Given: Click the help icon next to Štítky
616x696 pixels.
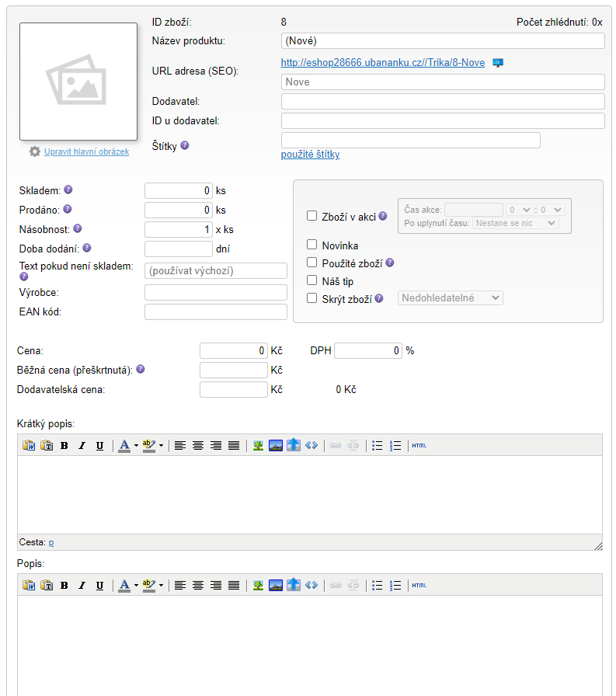Looking at the screenshot, I should (185, 145).
